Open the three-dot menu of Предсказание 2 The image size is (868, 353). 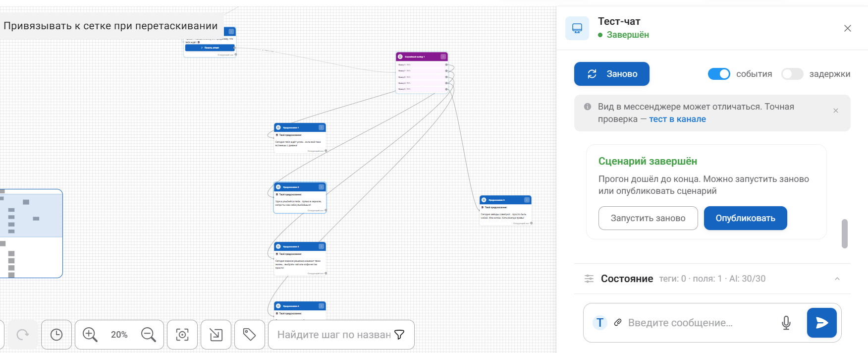321,187
